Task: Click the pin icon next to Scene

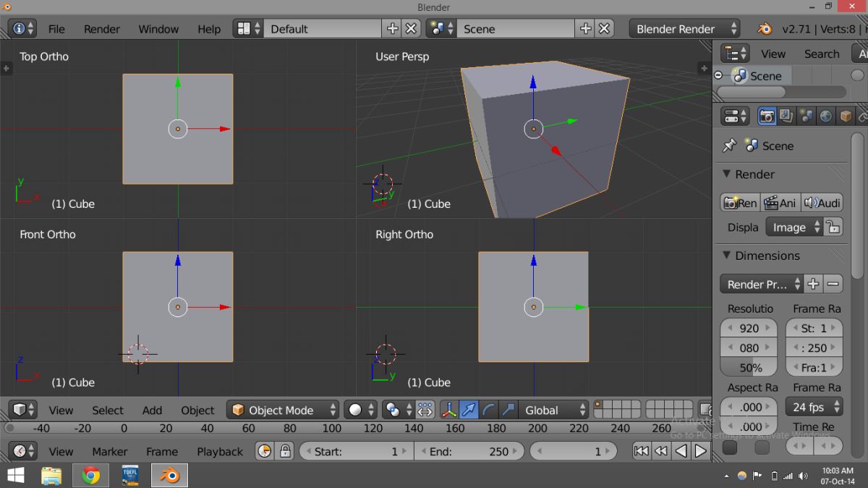Action: click(x=729, y=146)
